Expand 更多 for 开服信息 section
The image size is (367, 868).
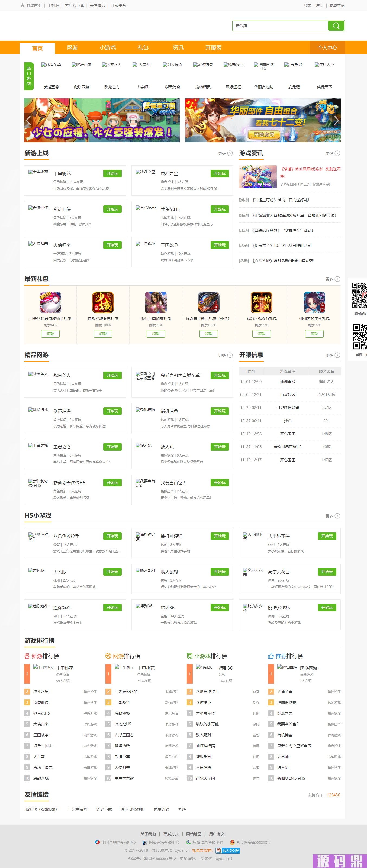tap(333, 355)
